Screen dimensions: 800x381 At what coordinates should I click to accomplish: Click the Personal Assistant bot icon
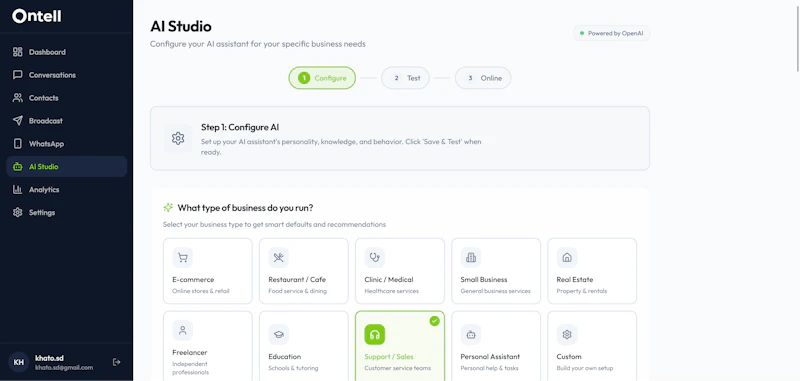pos(471,335)
